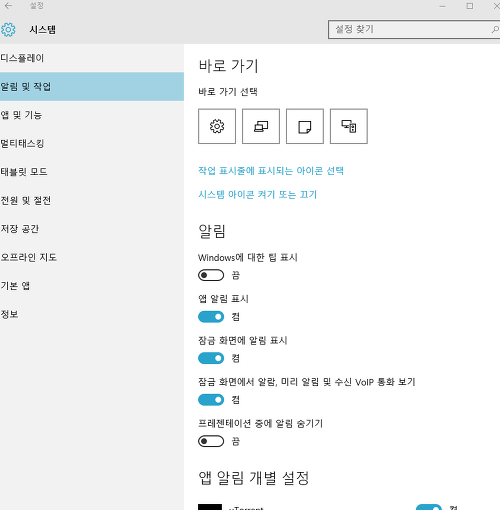Open the 디스플레이 settings page
The image size is (500, 510).
coord(92,58)
